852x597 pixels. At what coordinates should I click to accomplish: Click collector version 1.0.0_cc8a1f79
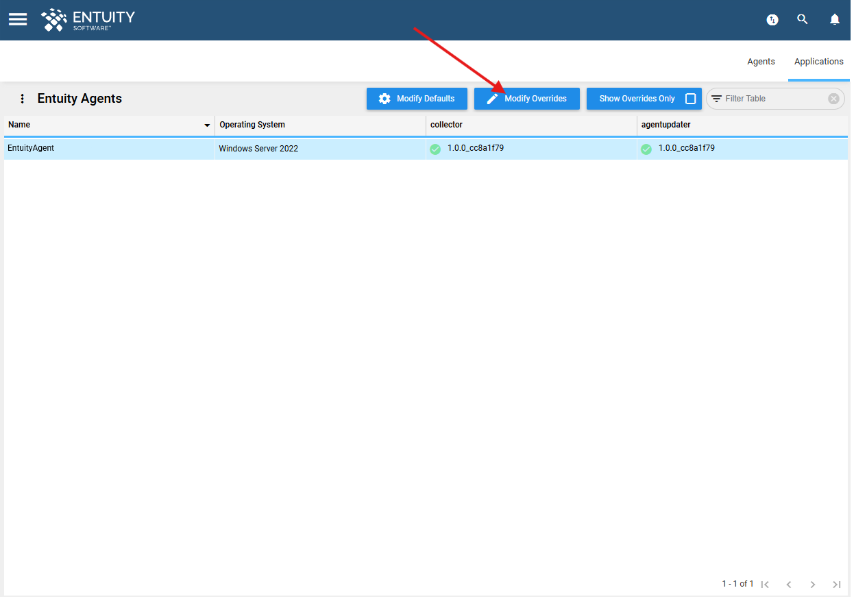475,148
